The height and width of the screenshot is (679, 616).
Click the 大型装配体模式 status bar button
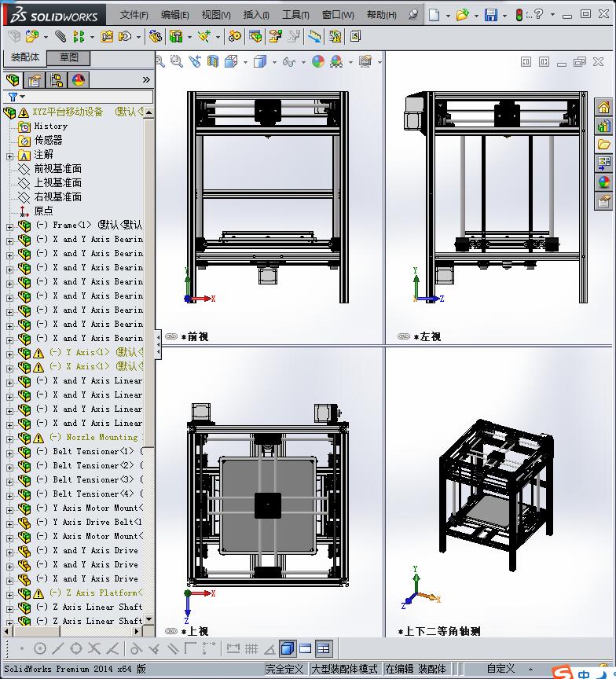pyautogui.click(x=344, y=669)
